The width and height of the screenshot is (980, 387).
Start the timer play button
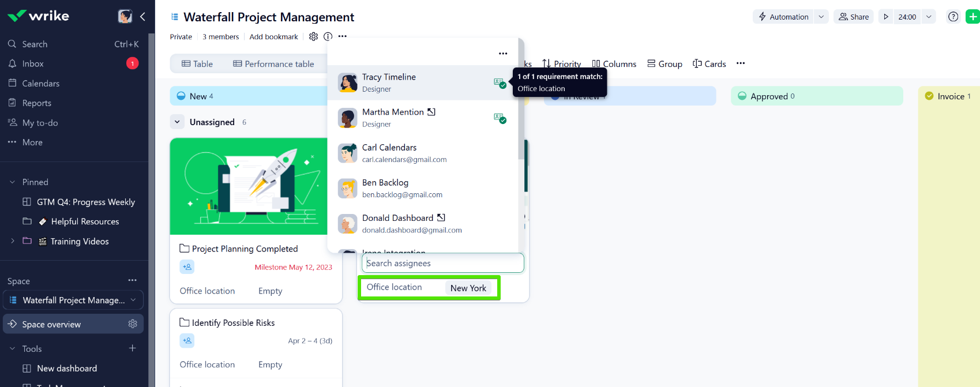[886, 17]
